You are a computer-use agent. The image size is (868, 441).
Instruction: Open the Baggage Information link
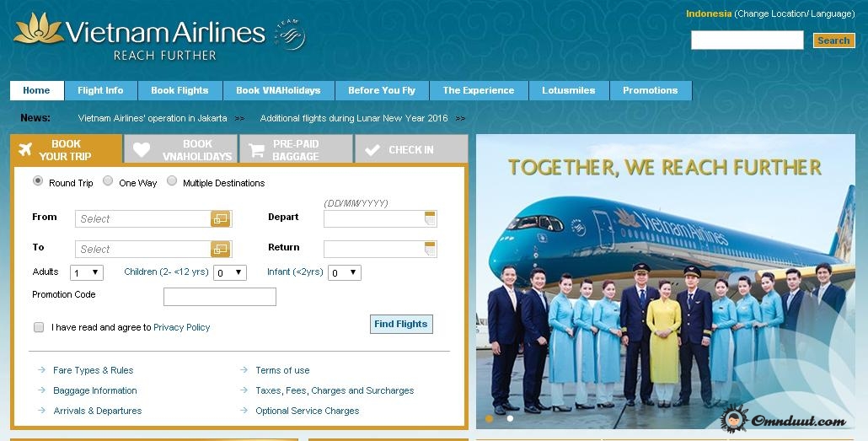[95, 390]
